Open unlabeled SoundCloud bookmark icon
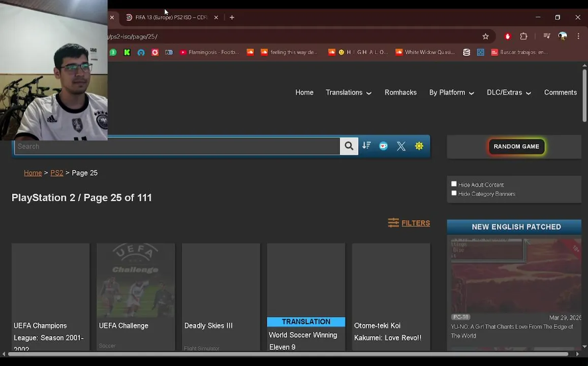This screenshot has width=588, height=366. point(250,52)
